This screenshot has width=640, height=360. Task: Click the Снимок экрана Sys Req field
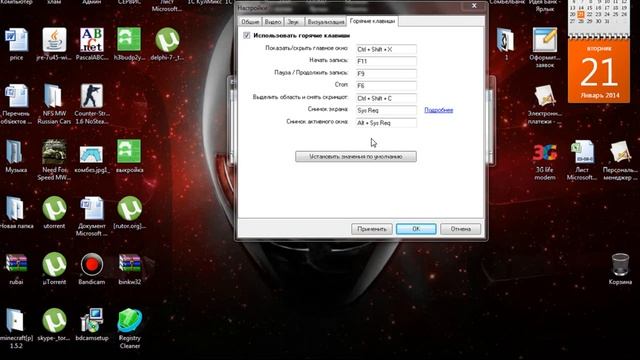(386, 111)
